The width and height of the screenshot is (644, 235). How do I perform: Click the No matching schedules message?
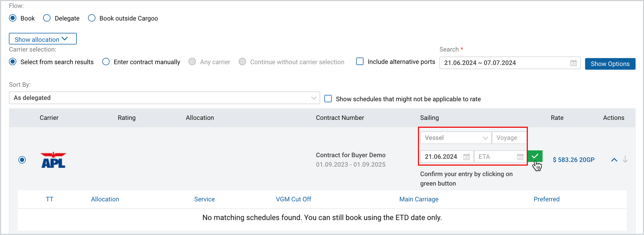pyautogui.click(x=322, y=218)
